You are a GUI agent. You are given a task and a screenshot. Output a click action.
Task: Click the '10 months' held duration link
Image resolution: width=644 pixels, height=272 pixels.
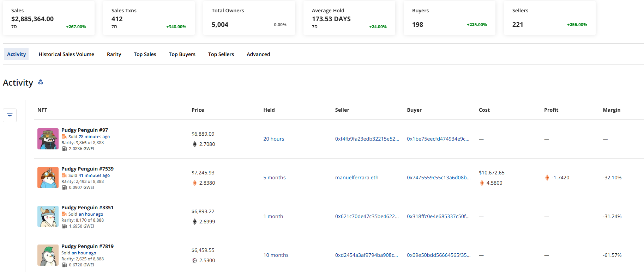276,255
